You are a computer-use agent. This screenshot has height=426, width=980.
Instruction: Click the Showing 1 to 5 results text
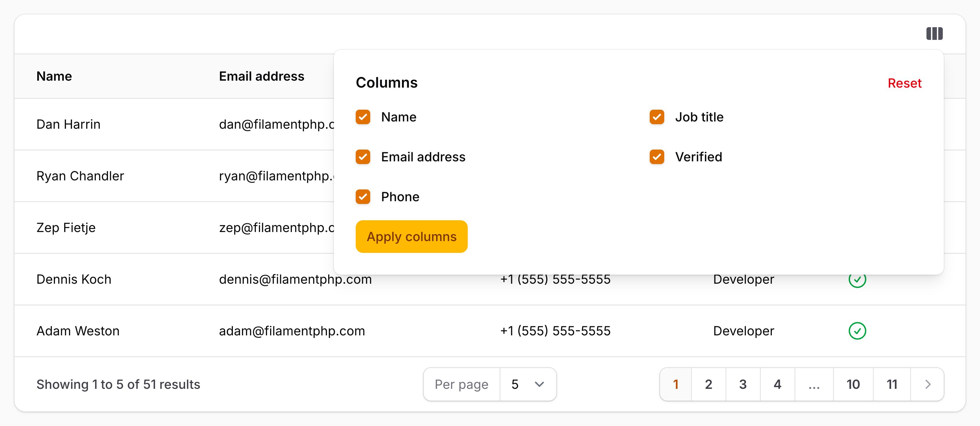tap(118, 384)
